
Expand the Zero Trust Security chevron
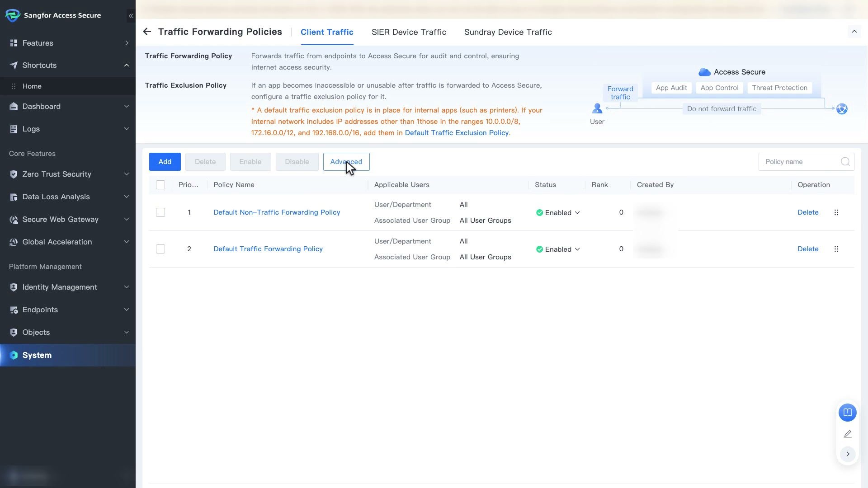tap(127, 174)
